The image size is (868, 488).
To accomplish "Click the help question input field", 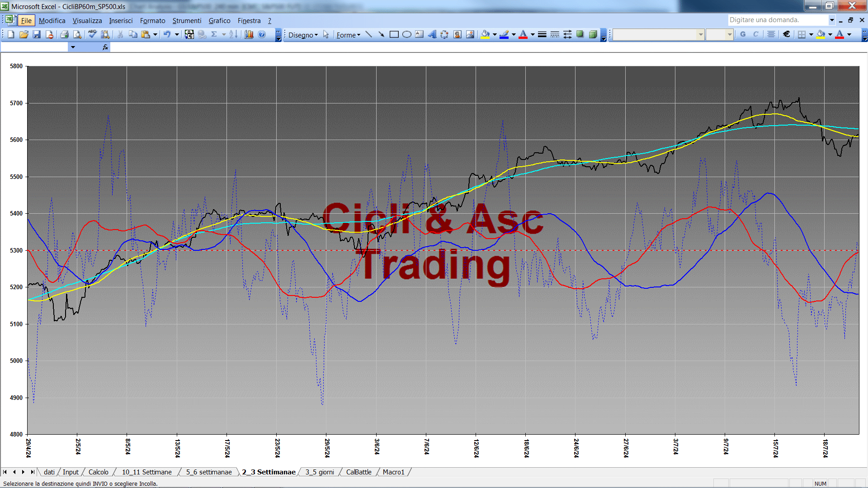I will [x=778, y=20].
